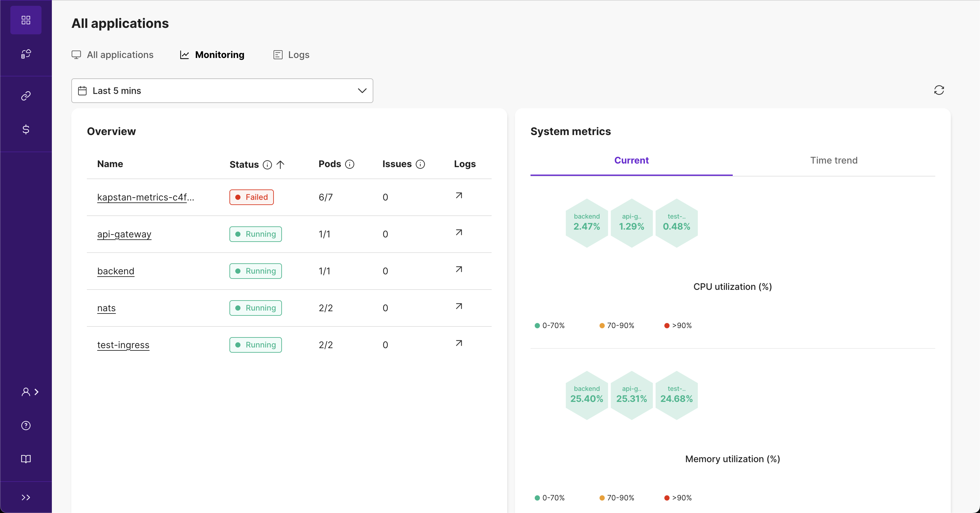Click the backend memory hexagon 25.40%

click(x=587, y=395)
